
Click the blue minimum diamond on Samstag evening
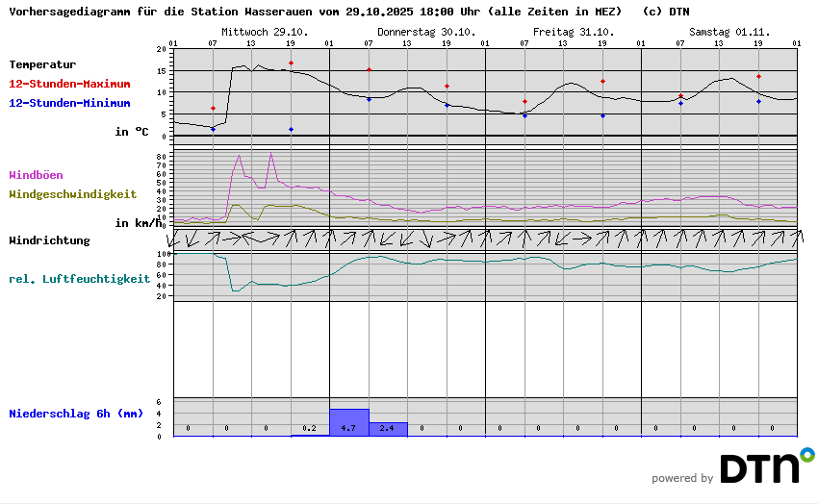click(758, 101)
